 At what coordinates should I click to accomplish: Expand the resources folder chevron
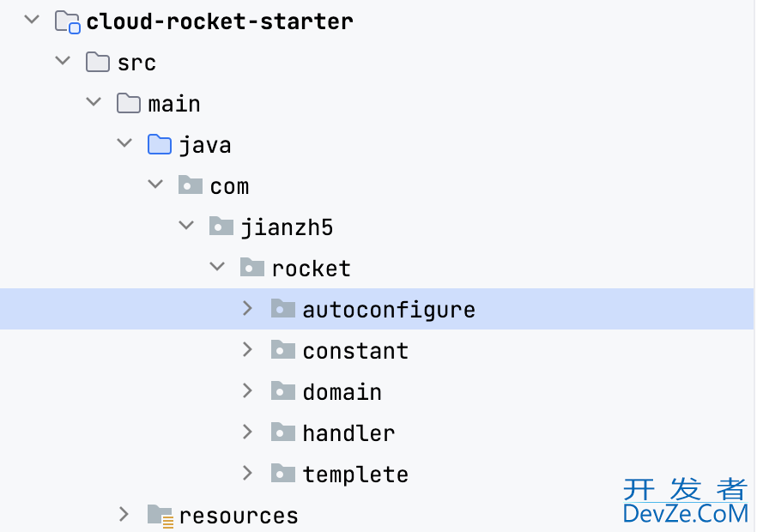point(124,514)
